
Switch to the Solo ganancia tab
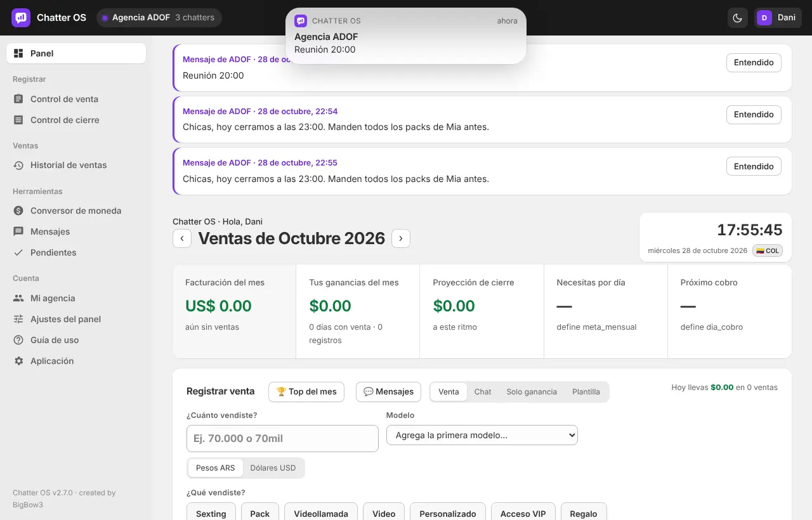pyautogui.click(x=532, y=392)
